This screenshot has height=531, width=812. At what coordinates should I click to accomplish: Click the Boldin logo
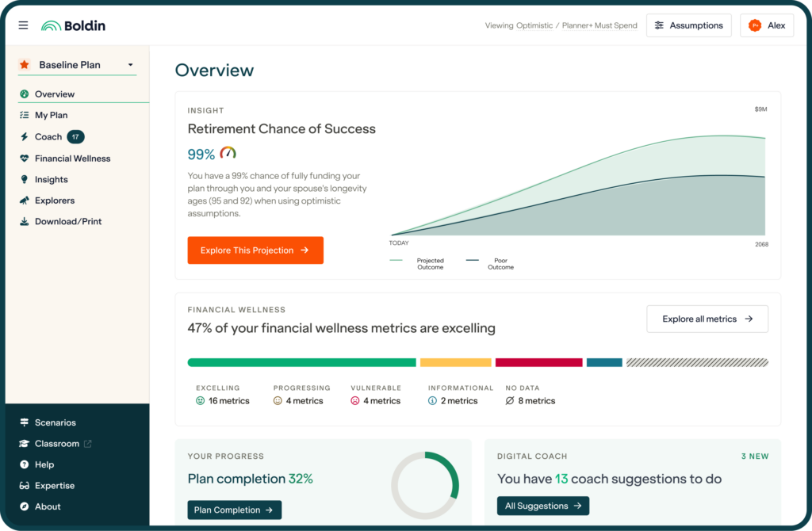click(x=73, y=25)
